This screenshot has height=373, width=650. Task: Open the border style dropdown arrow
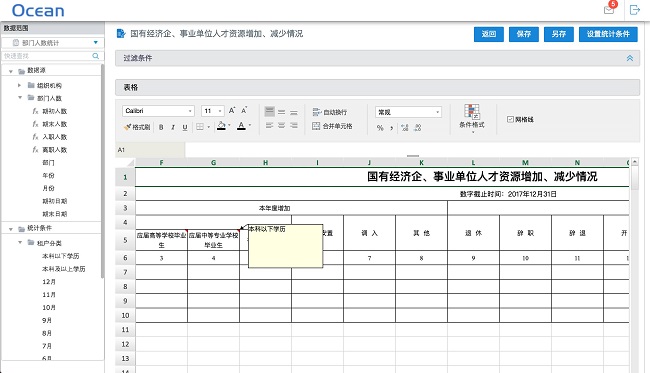tap(209, 127)
